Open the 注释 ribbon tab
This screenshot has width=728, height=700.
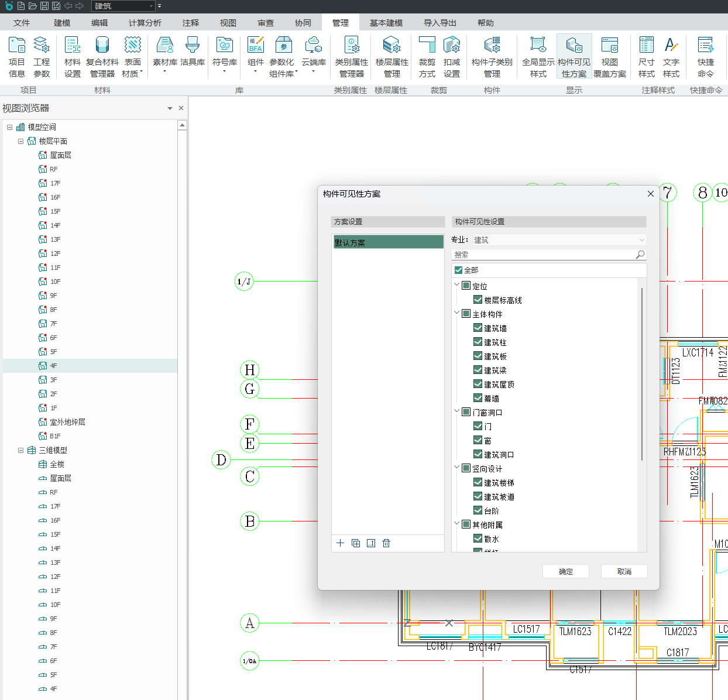190,23
